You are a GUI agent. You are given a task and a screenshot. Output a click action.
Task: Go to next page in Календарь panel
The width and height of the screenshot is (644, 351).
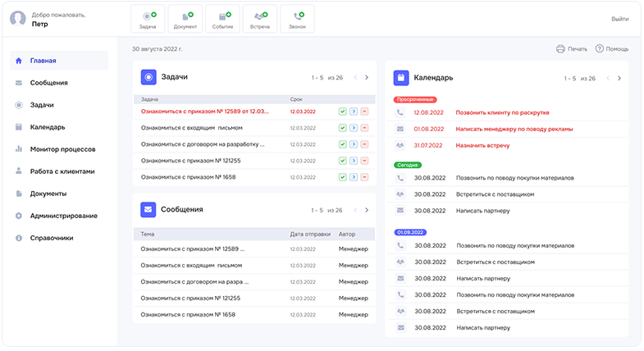coord(619,79)
